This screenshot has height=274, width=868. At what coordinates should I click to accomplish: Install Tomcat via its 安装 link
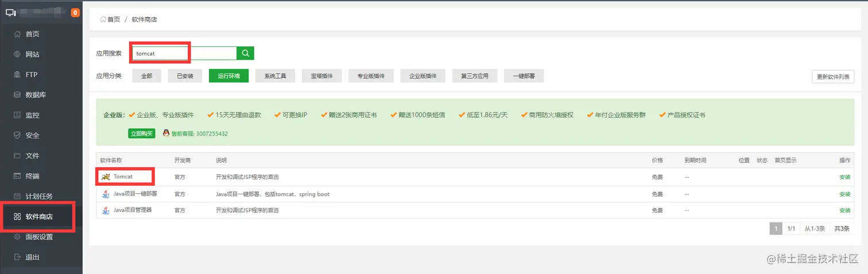click(844, 177)
